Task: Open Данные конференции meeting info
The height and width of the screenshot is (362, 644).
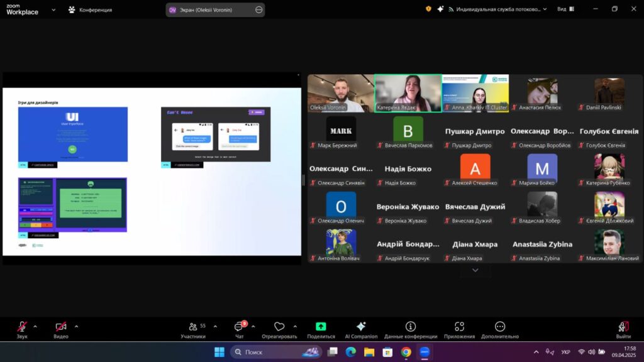Action: [x=410, y=330]
